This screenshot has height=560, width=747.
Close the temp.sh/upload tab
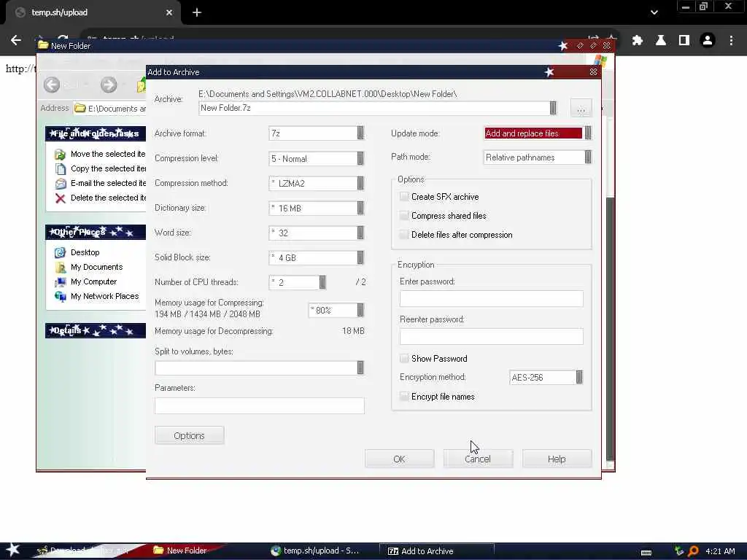(x=169, y=13)
